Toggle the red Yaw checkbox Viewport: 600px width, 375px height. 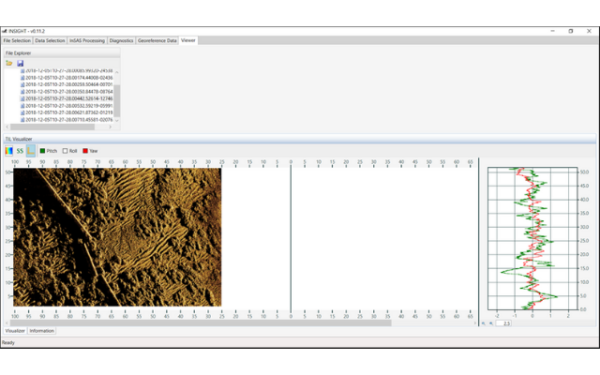[x=85, y=151]
